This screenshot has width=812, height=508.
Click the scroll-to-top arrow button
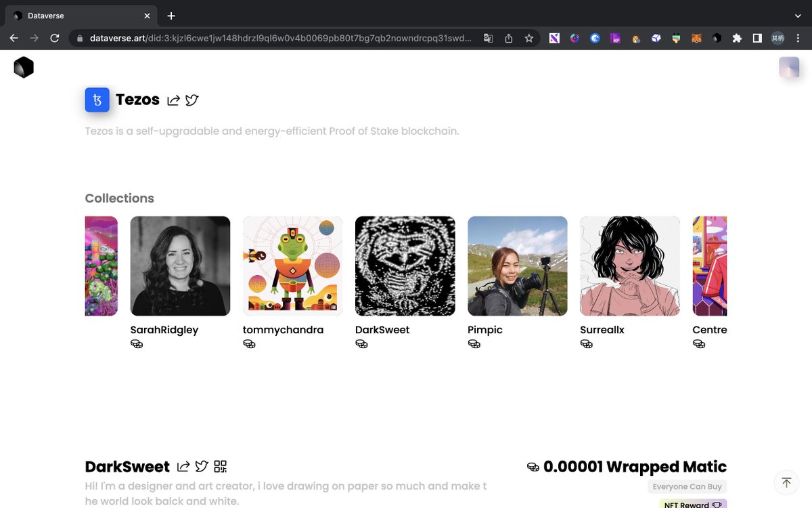786,482
